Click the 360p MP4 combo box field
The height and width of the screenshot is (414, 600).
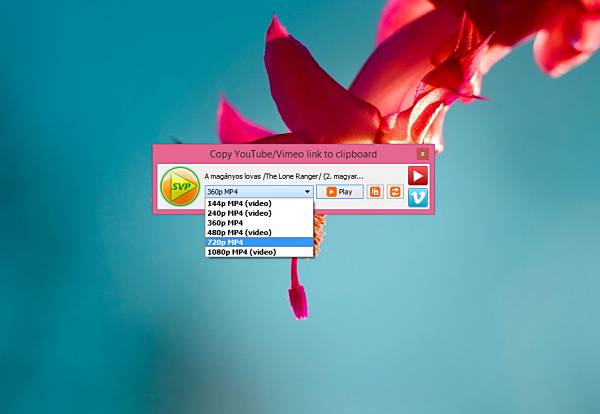[259, 192]
